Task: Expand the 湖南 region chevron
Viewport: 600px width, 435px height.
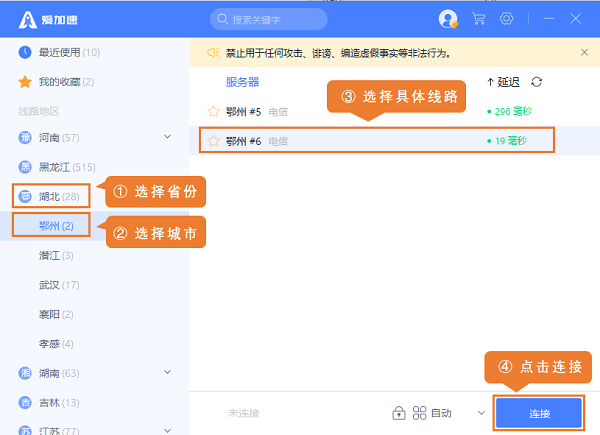Action: 167,372
